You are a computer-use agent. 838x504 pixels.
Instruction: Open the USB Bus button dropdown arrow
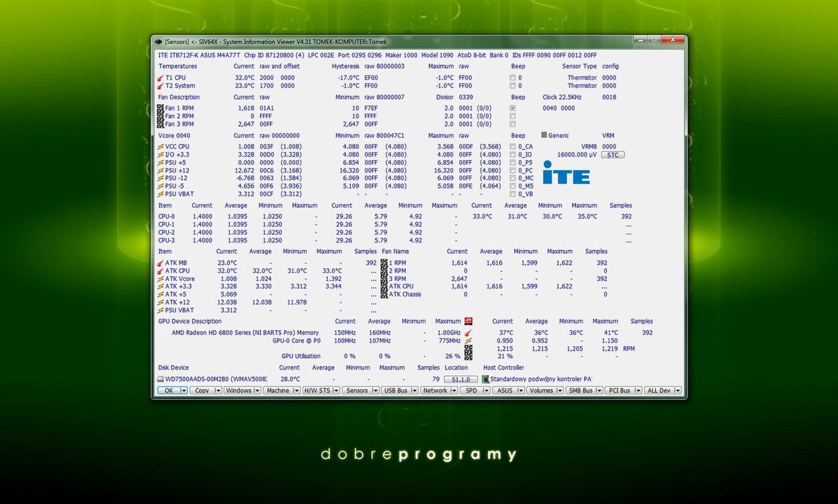click(415, 390)
